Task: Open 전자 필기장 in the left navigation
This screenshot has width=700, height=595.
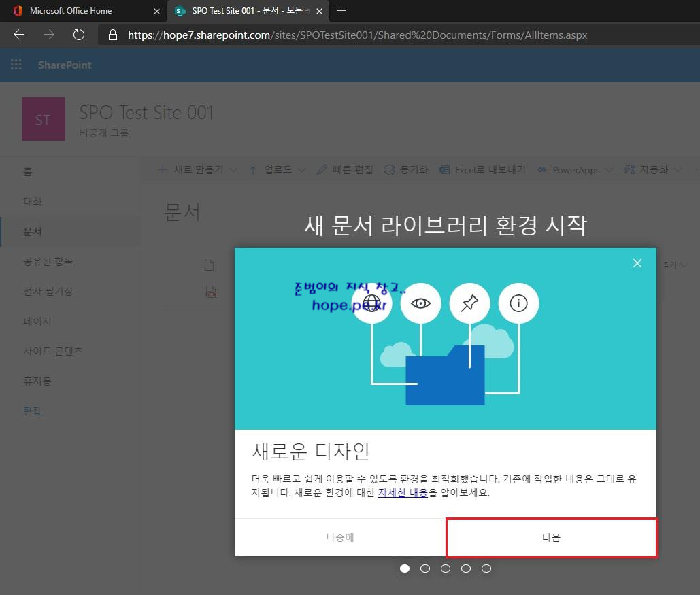Action: [48, 291]
